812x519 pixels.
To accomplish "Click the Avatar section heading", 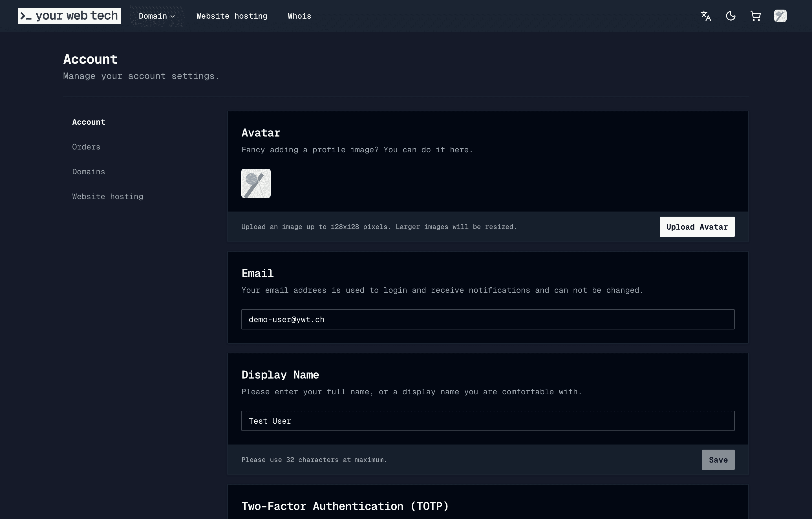I will [x=261, y=133].
